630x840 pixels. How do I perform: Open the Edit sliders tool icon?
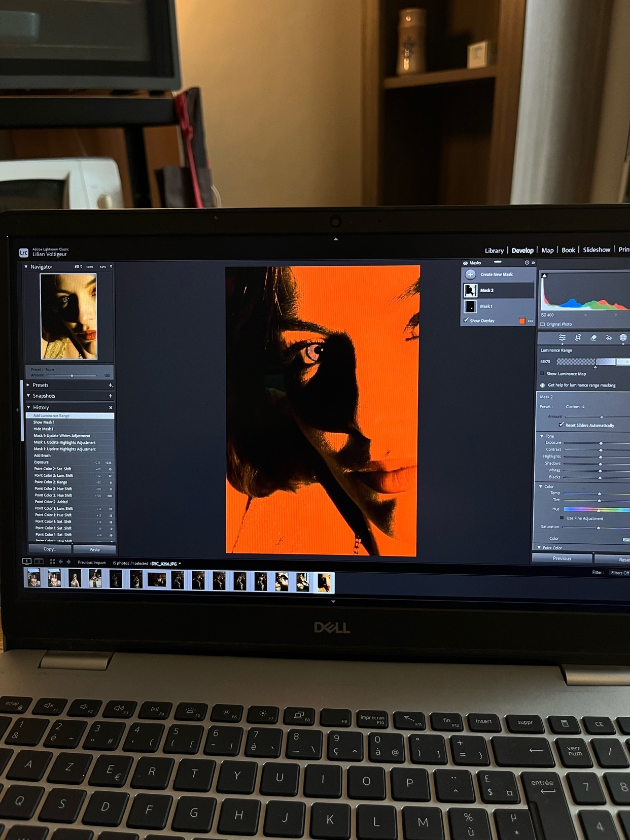pos(562,338)
